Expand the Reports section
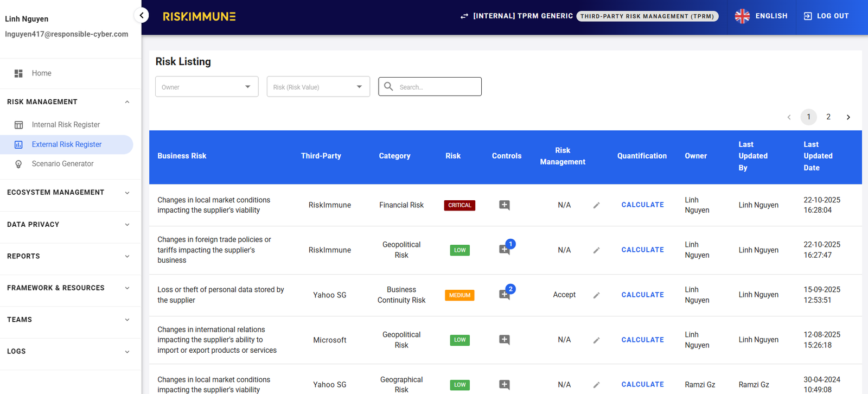Image resolution: width=868 pixels, height=394 pixels. click(x=68, y=256)
